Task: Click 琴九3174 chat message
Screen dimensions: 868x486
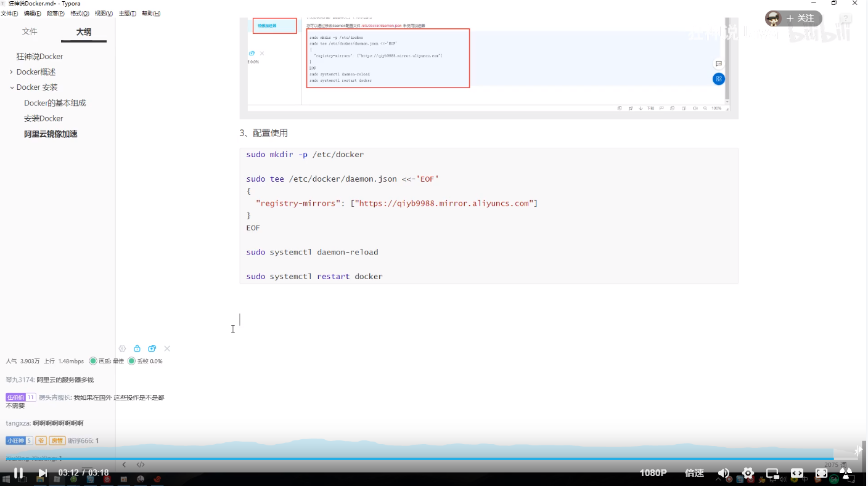Action: pyautogui.click(x=50, y=380)
